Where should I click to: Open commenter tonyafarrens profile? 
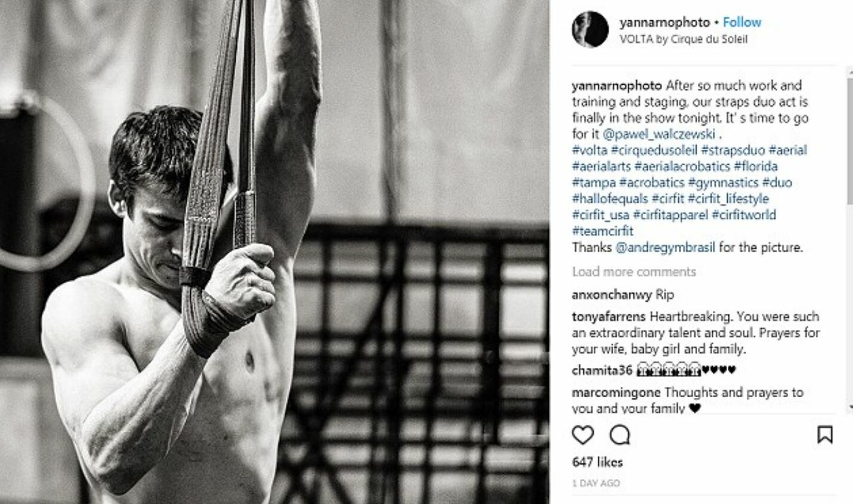tap(608, 316)
